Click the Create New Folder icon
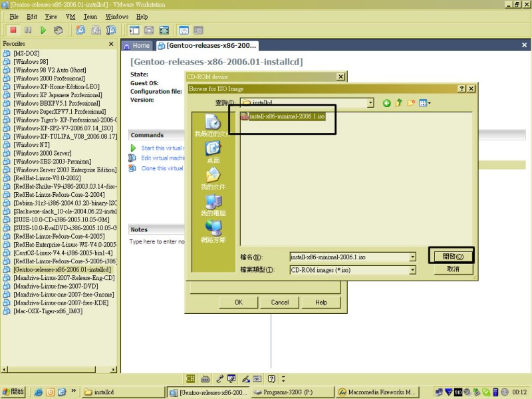The width and height of the screenshot is (532, 399). click(411, 103)
